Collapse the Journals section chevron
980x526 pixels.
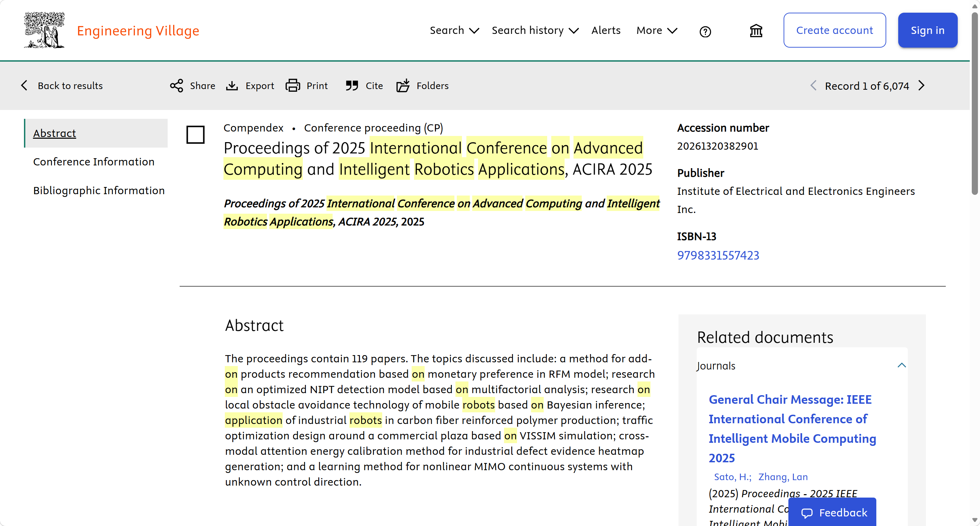(901, 365)
